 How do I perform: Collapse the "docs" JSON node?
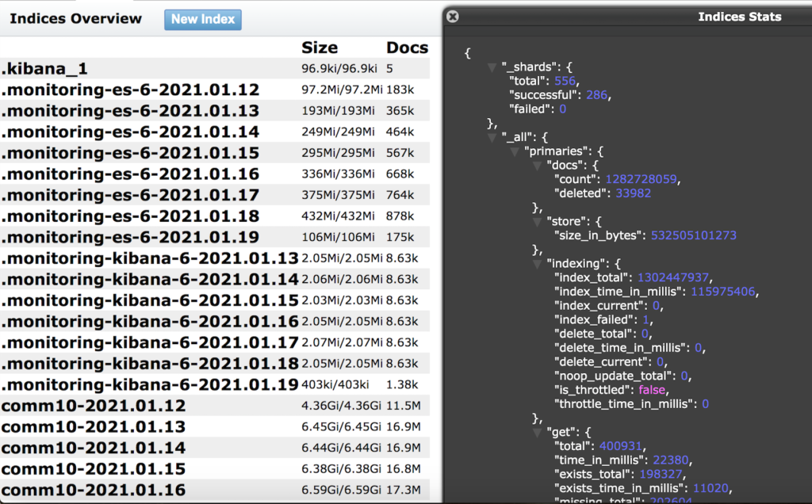(x=537, y=166)
